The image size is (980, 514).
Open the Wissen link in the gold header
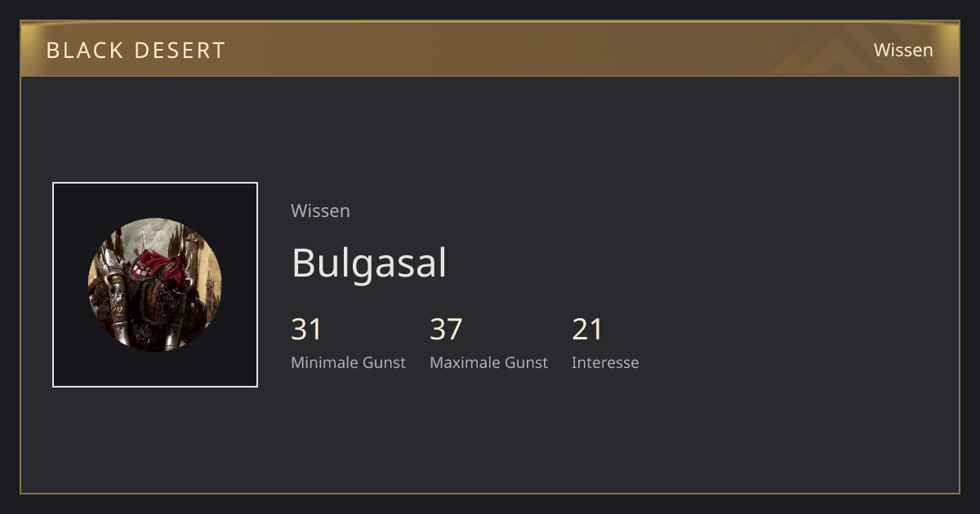(x=903, y=50)
